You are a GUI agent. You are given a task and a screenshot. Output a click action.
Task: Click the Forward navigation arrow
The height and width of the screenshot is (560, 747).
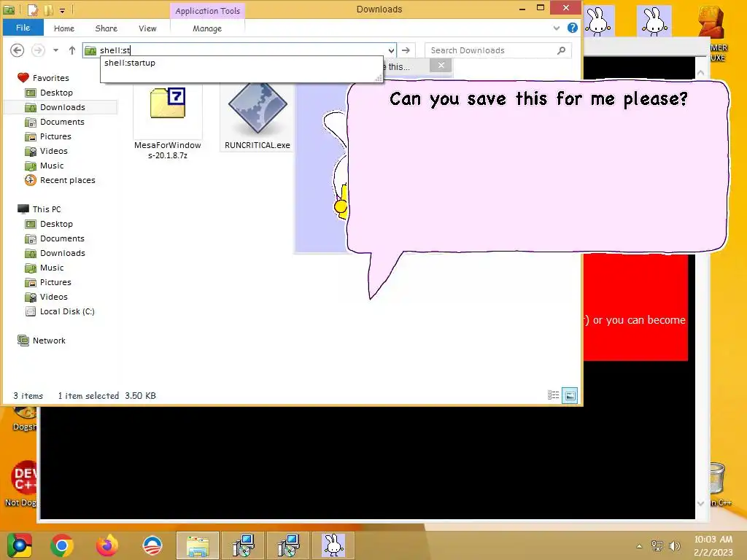tap(38, 50)
